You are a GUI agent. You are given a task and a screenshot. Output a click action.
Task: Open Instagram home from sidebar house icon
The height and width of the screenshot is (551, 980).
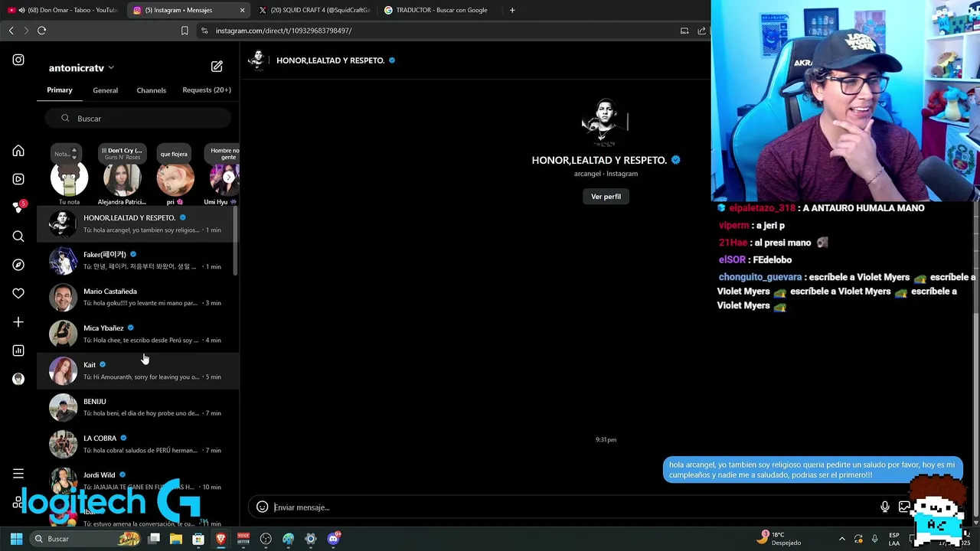coord(18,151)
